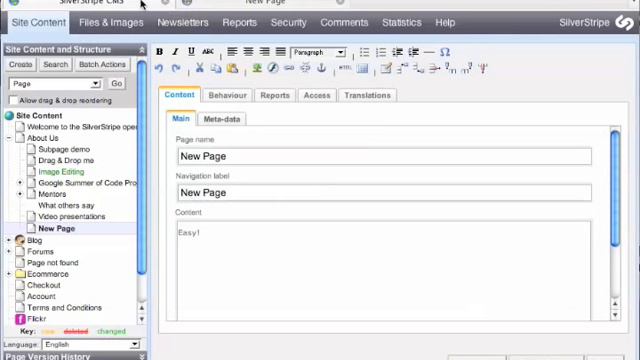The width and height of the screenshot is (640, 360).
Task: Click the editor form scrollbar thumb
Action: tap(615, 188)
